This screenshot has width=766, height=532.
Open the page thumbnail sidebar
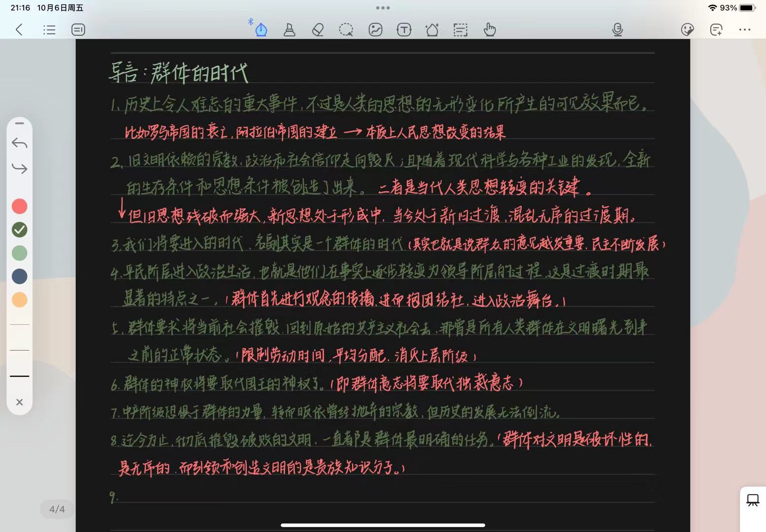(78, 30)
